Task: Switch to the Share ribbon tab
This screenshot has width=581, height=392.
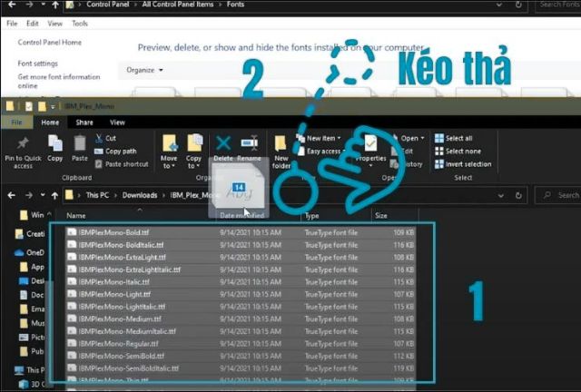Action: (x=84, y=122)
